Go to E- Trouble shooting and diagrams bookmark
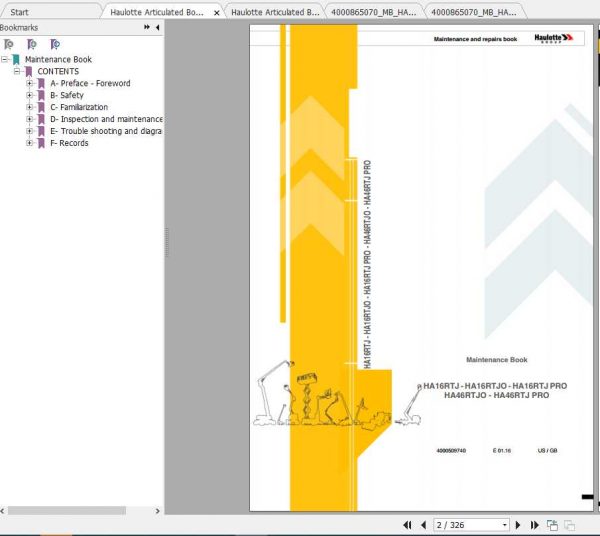The width and height of the screenshot is (600, 536). (106, 131)
